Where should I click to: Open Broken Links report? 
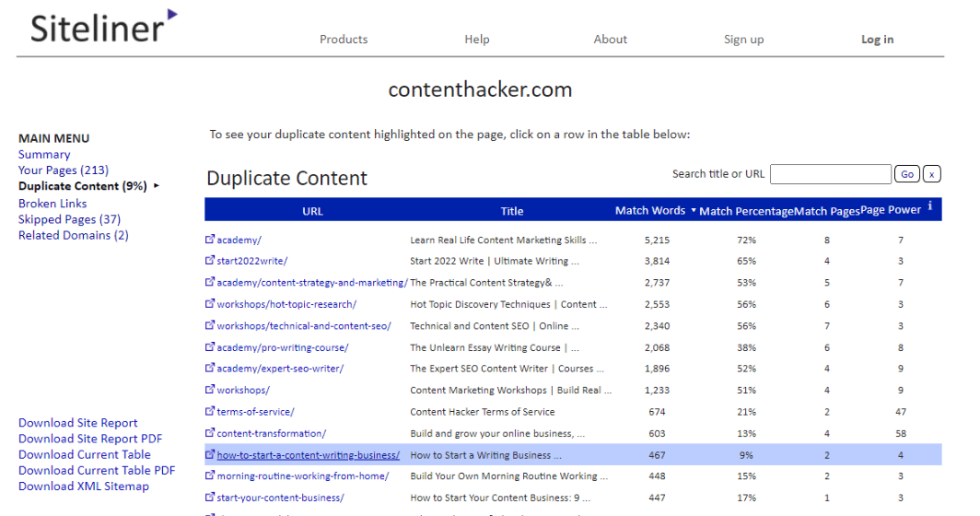click(x=52, y=204)
